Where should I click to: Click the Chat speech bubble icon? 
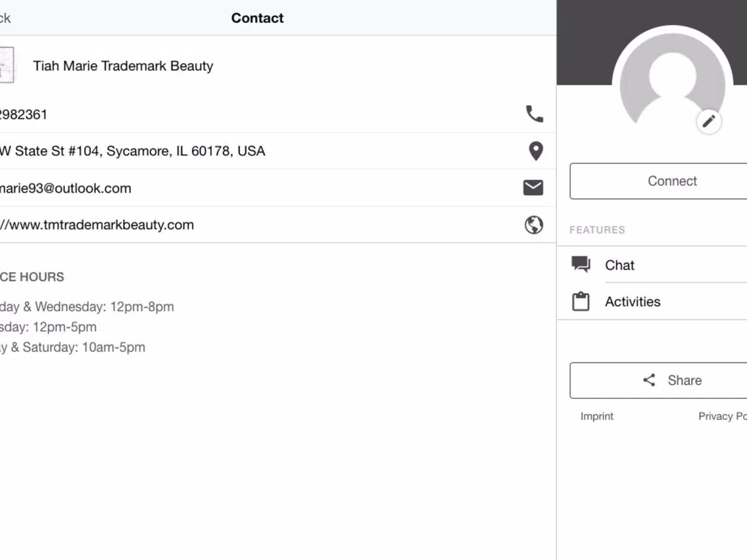coord(581,264)
